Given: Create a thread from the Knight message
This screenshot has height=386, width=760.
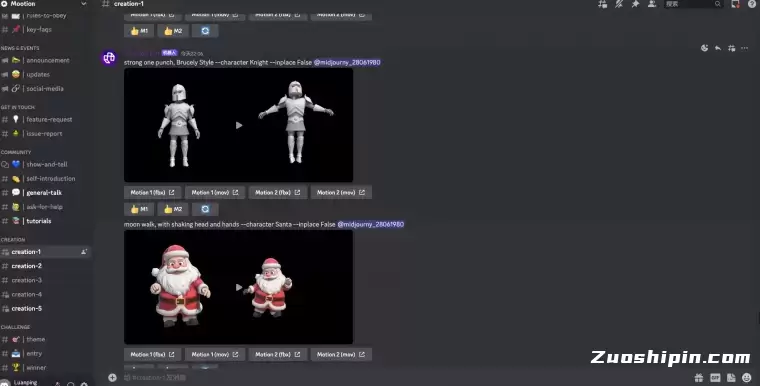Looking at the screenshot, I should tap(731, 48).
